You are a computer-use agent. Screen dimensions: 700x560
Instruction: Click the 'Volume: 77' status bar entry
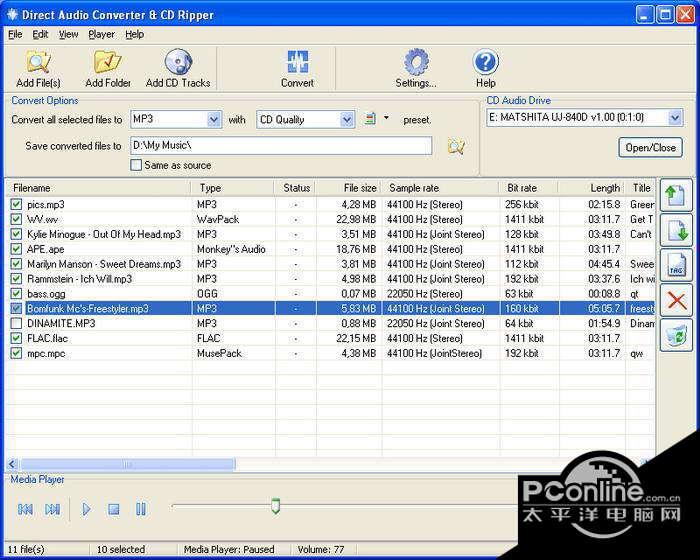(321, 549)
